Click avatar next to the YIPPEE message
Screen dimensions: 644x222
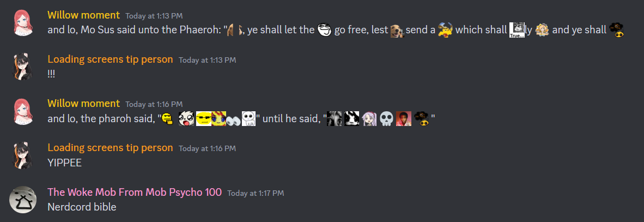click(23, 155)
